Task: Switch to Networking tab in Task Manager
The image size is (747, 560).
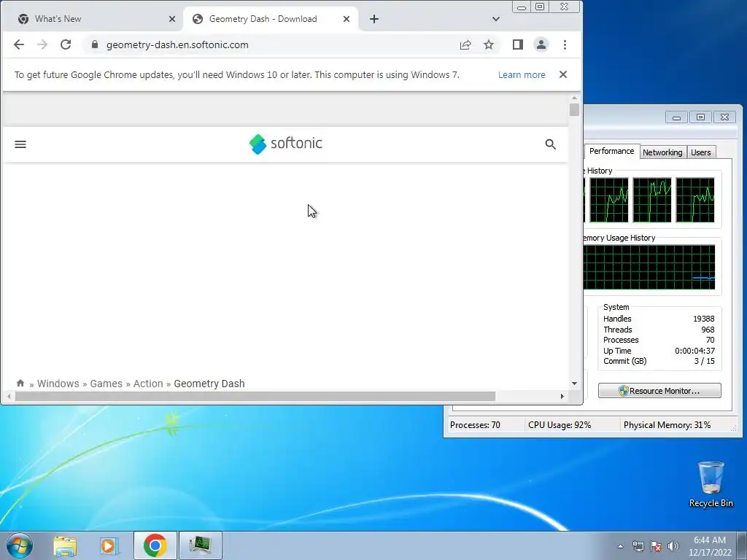Action: point(662,152)
